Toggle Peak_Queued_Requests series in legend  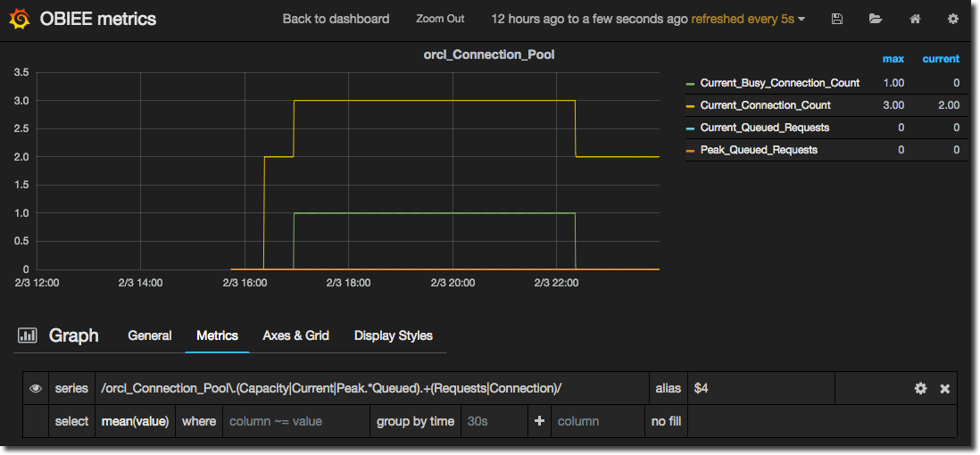759,150
